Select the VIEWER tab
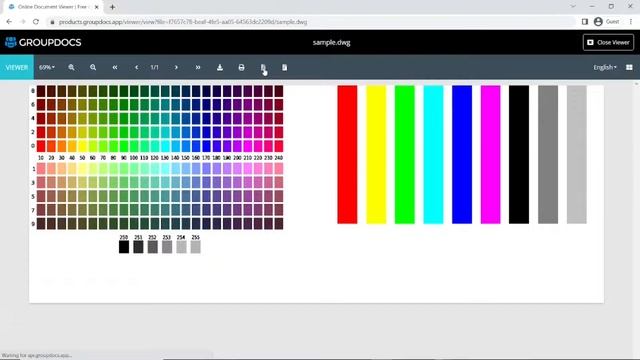The height and width of the screenshot is (360, 640). tap(17, 67)
